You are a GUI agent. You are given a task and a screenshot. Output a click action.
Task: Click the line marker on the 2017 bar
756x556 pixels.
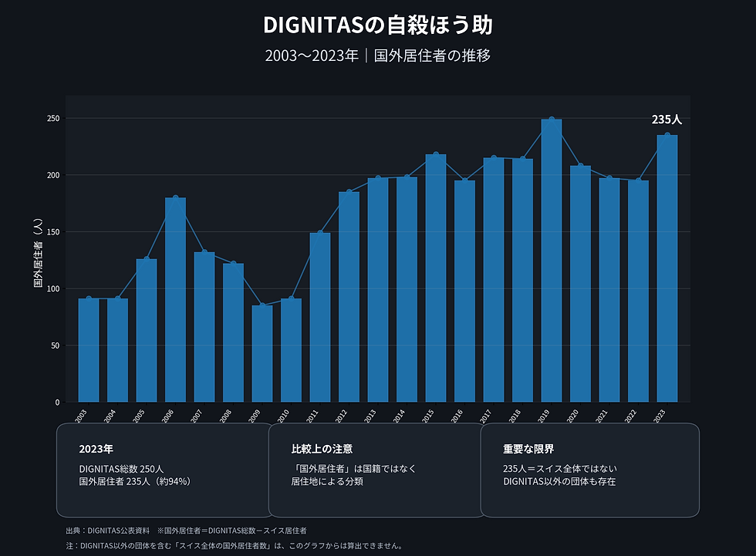(494, 158)
